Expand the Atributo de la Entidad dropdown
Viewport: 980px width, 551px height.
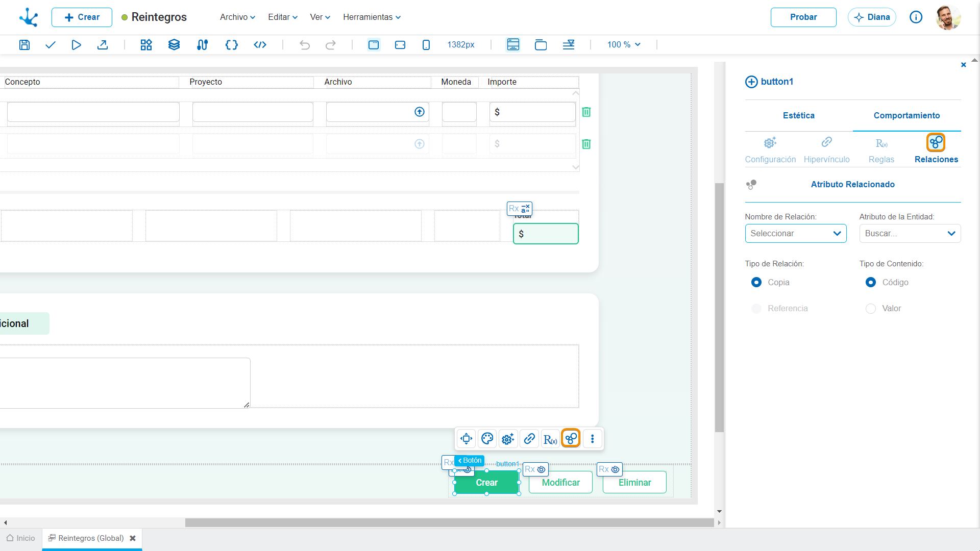point(910,234)
